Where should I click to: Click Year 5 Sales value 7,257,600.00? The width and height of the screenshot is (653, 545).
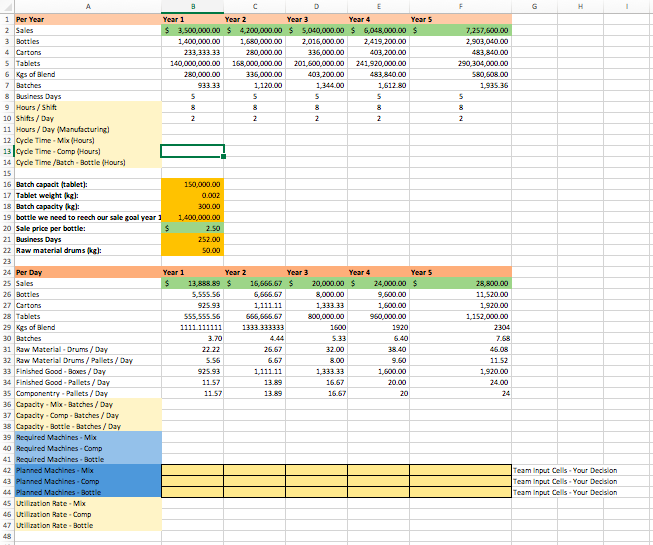461,30
